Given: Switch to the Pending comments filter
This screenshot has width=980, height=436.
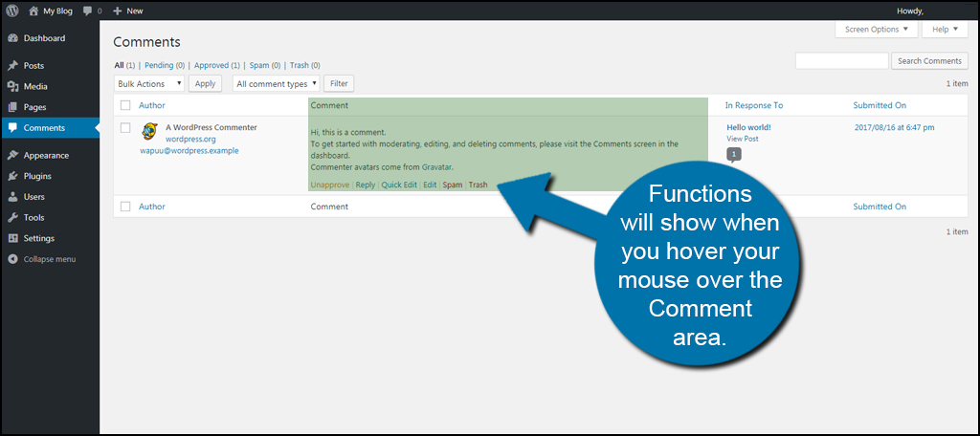Looking at the screenshot, I should pos(161,65).
